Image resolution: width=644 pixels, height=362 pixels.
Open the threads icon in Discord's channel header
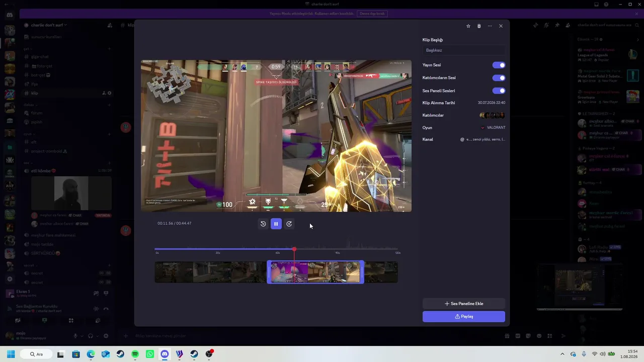pos(535,25)
